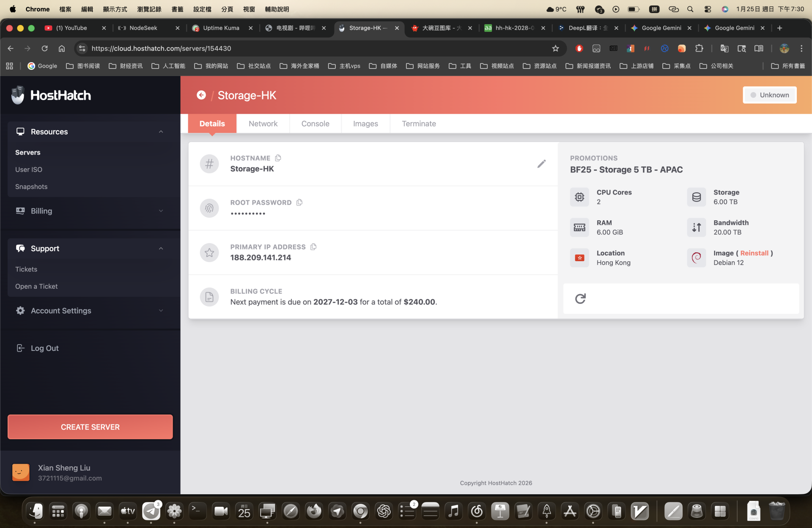Open the 主机vps bookmarks folder
Image resolution: width=812 pixels, height=528 pixels.
click(x=344, y=66)
